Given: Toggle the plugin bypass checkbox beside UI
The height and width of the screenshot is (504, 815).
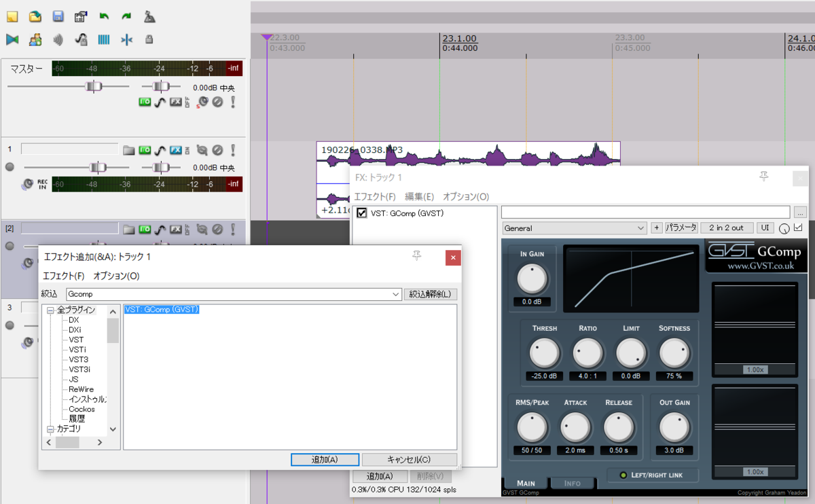Looking at the screenshot, I should point(798,228).
